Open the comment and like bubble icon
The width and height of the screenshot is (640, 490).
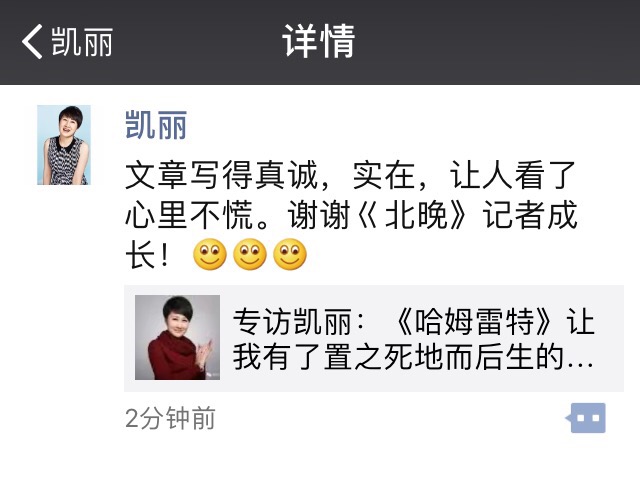[586, 418]
